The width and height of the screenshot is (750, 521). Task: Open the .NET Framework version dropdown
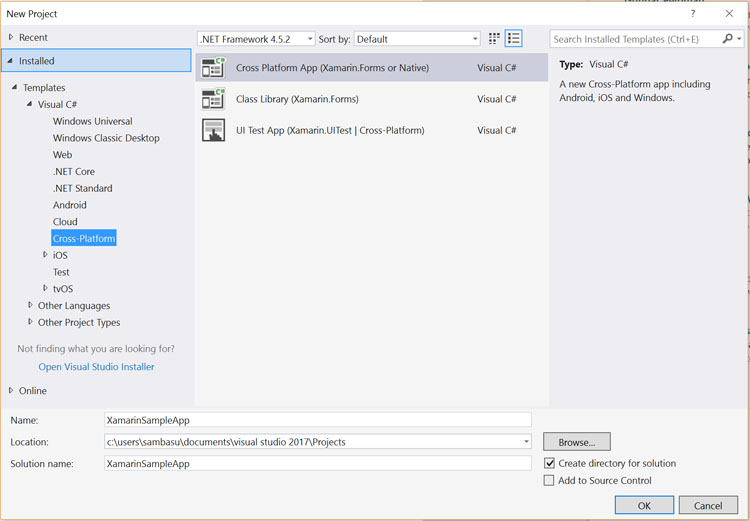[x=256, y=39]
